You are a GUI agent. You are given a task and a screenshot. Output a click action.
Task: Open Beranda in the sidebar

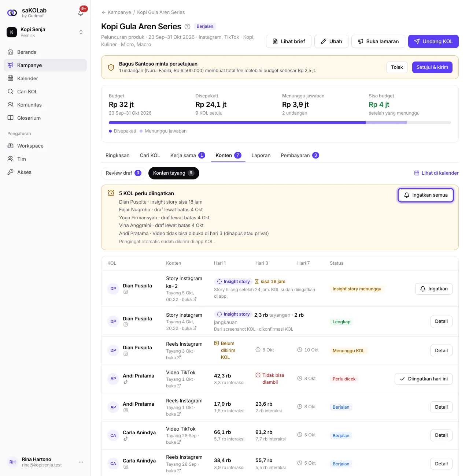click(45, 52)
